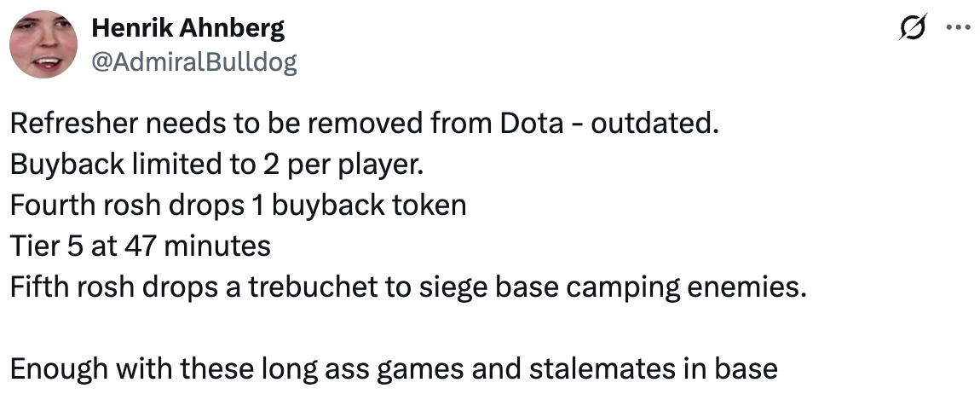Click the closing line about long games
Image resolution: width=980 pixels, height=394 pixels.
pyautogui.click(x=394, y=368)
